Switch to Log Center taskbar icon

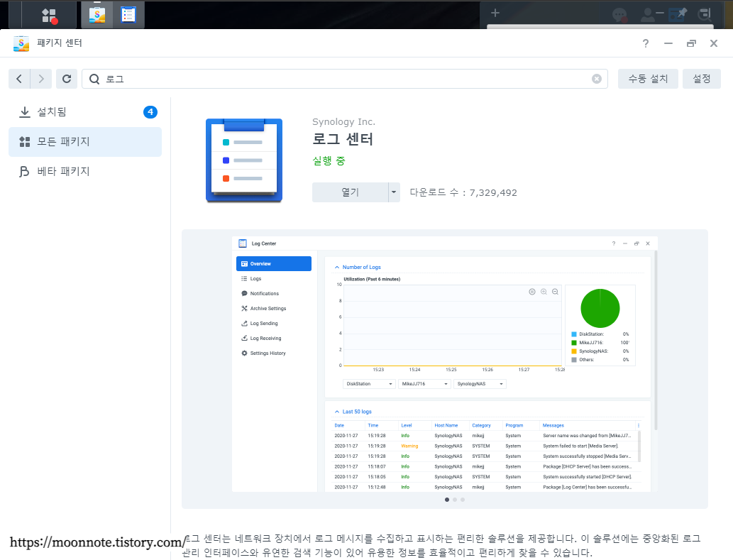click(128, 15)
